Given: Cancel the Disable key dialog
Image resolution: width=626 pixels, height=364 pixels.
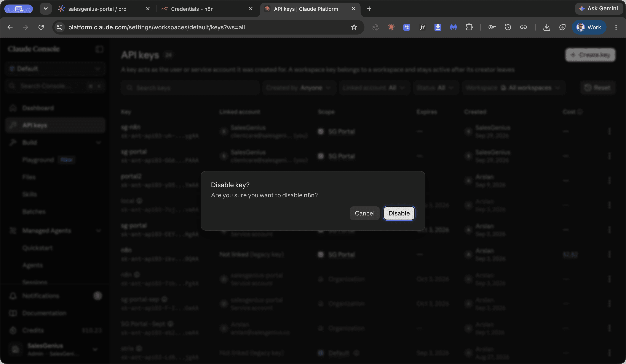Looking at the screenshot, I should [x=364, y=213].
